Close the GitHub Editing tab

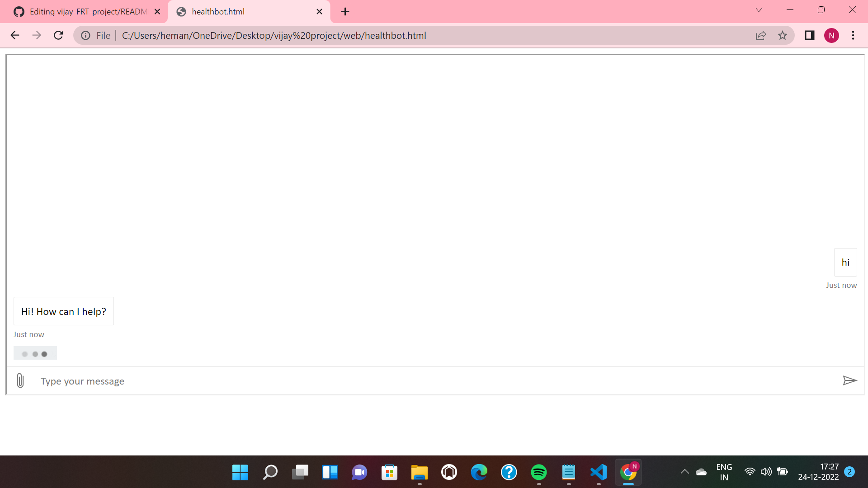click(157, 12)
